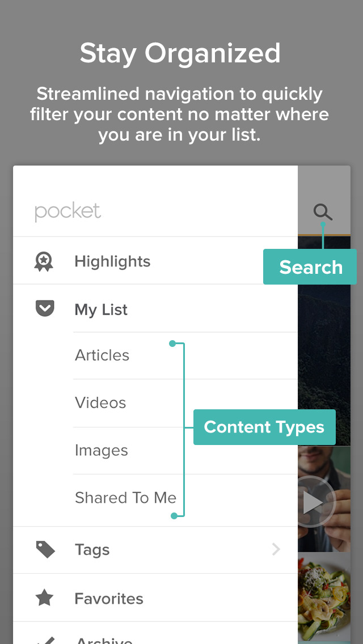
Task: Filter by Videos
Action: 185,403
